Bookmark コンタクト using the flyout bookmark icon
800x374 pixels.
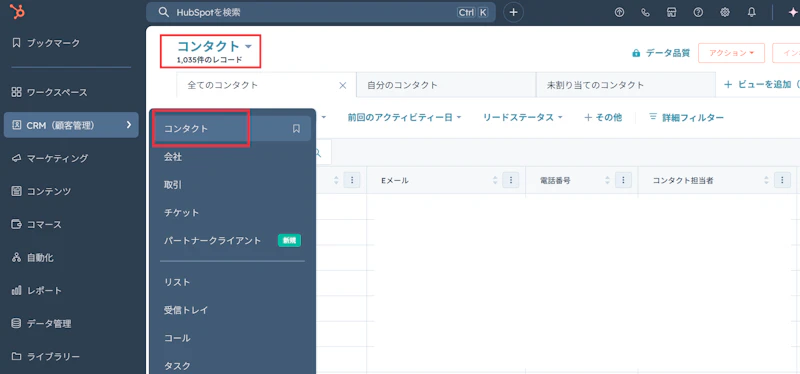[296, 129]
